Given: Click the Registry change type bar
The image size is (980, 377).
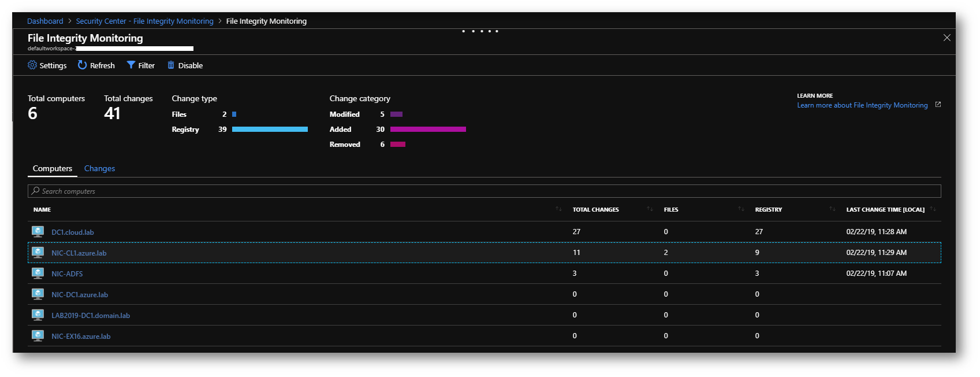Looking at the screenshot, I should [x=270, y=130].
